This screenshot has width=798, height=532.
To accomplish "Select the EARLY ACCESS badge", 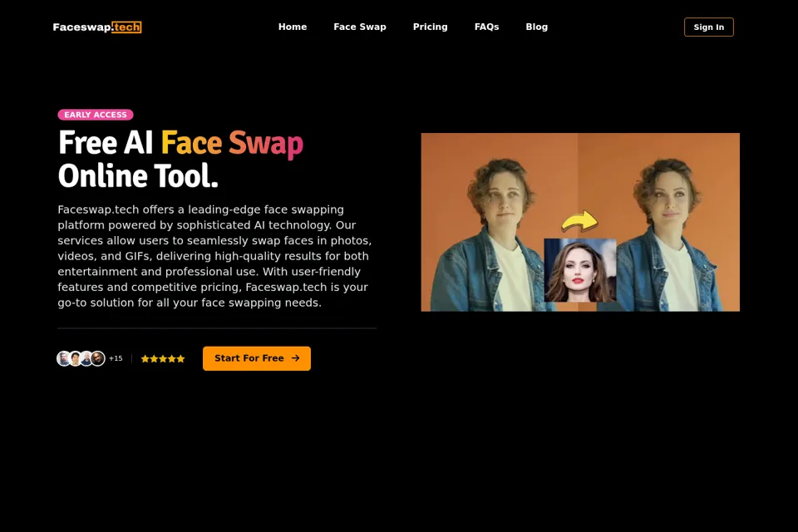I will pyautogui.click(x=96, y=115).
